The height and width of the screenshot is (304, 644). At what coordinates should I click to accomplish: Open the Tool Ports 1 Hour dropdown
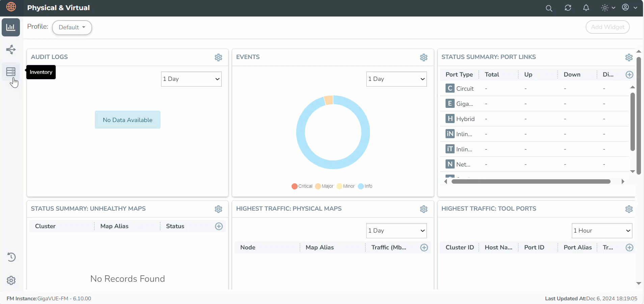(x=601, y=231)
